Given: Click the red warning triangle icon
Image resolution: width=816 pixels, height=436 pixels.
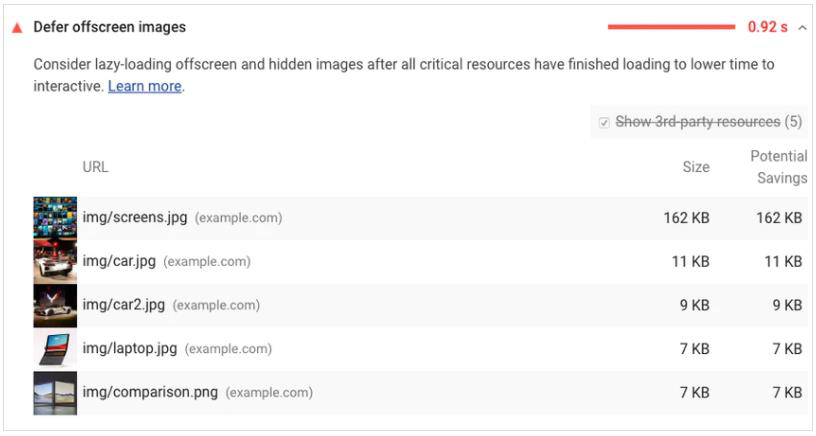Looking at the screenshot, I should click(16, 28).
